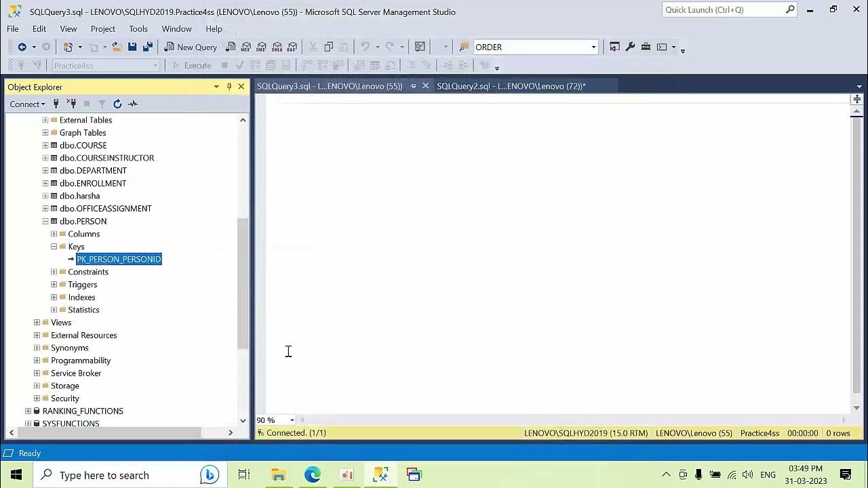Open the Connect dropdown in Object Explorer
Image resolution: width=868 pixels, height=488 pixels.
click(x=27, y=104)
